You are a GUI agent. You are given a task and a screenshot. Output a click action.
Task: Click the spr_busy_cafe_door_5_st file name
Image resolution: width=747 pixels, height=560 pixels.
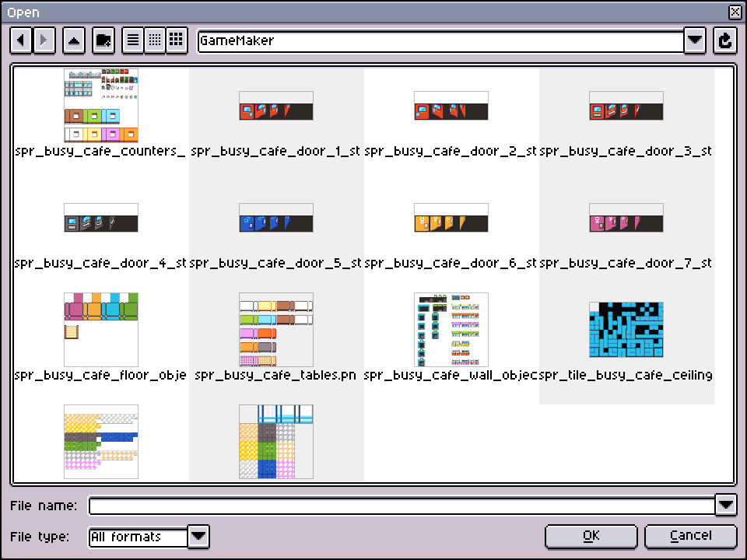click(x=275, y=264)
